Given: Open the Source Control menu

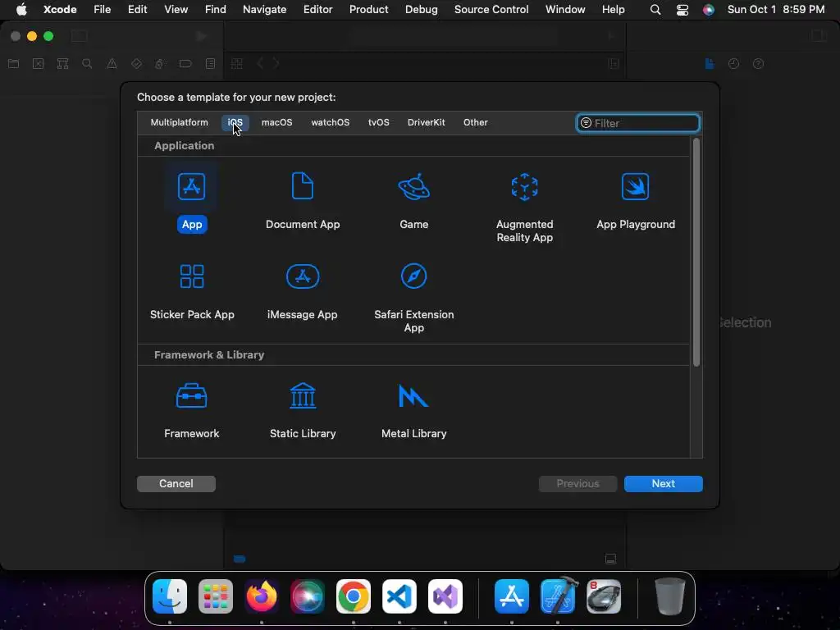Looking at the screenshot, I should point(491,9).
